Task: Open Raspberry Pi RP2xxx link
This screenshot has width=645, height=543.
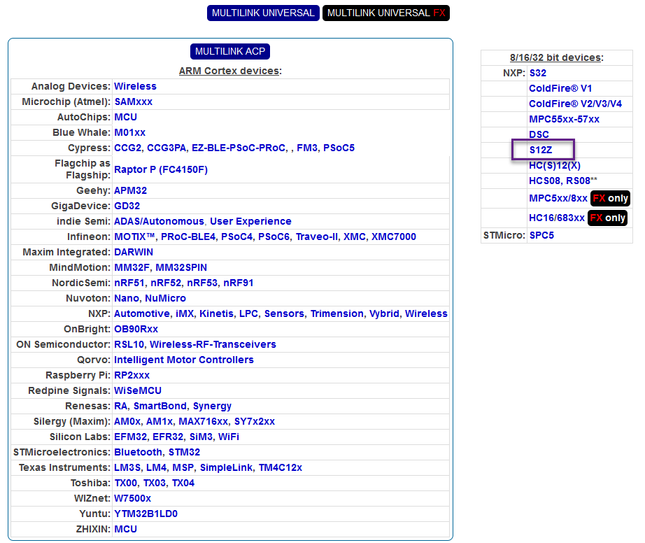Action: click(x=132, y=375)
